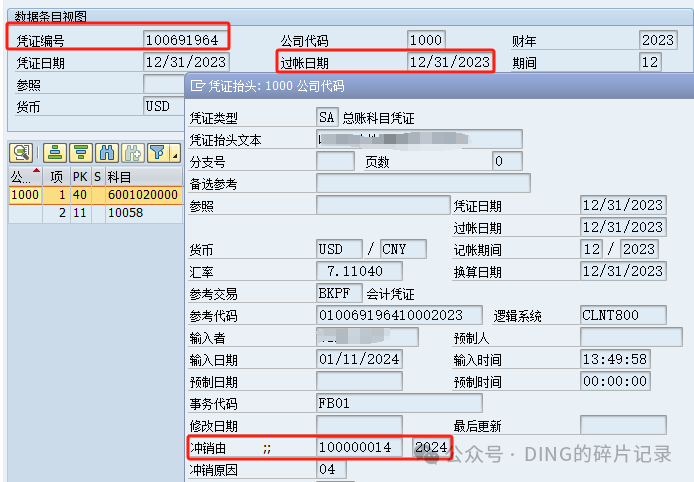Click 参考交易 field BKPF
694x482 pixels.
[x=339, y=293]
